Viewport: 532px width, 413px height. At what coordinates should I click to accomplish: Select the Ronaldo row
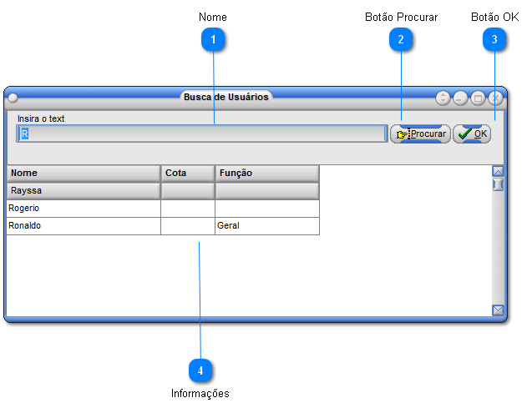tap(163, 226)
